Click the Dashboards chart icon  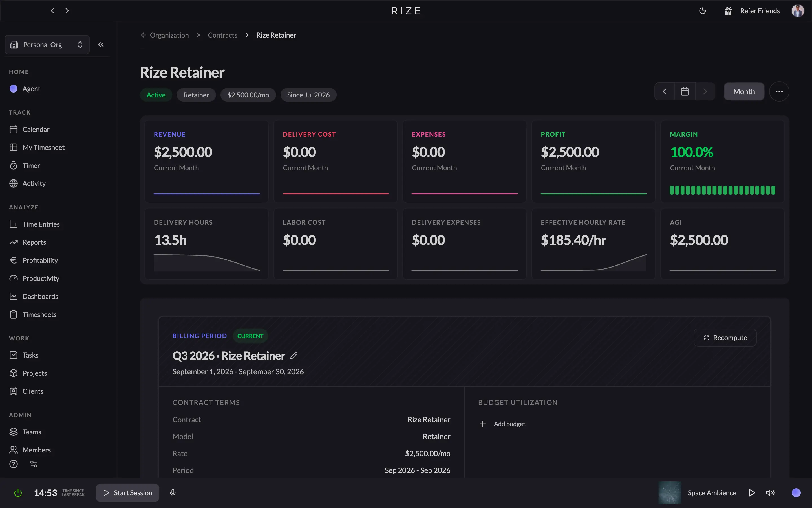point(14,296)
